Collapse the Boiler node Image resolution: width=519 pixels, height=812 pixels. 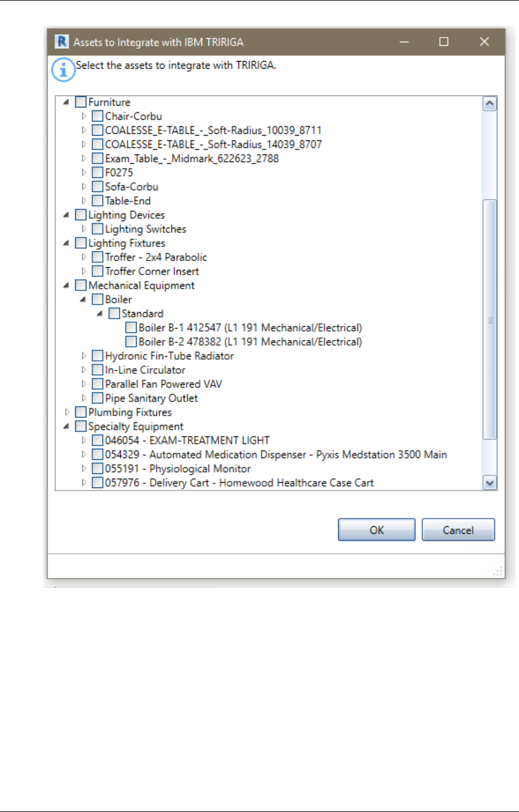click(83, 299)
